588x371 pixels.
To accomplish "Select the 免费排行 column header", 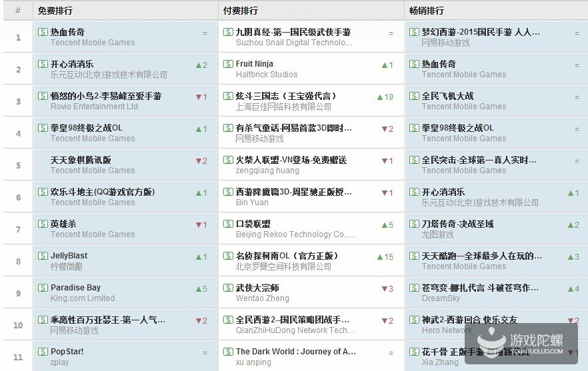I will pos(55,11).
